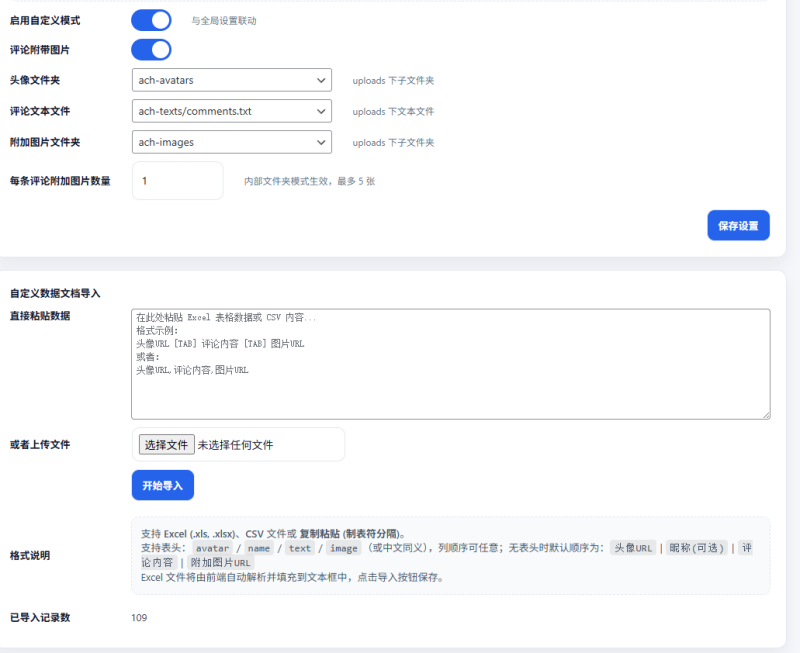
Task: Click the imported record count 109
Action: tap(139, 617)
